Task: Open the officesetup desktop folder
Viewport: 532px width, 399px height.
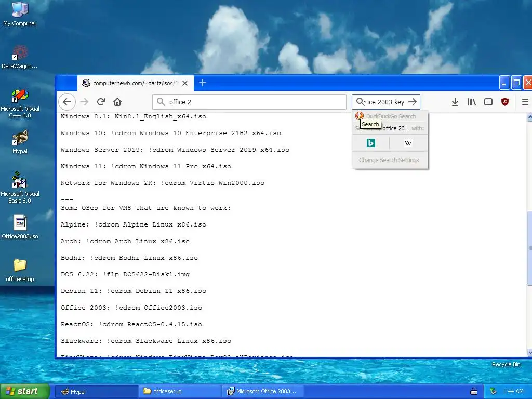Action: 20,270
